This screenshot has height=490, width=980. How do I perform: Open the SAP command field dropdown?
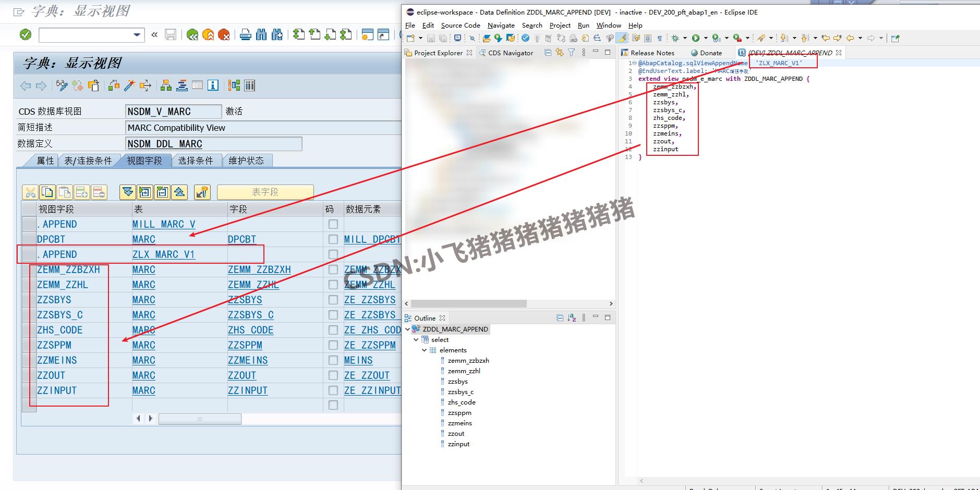137,35
